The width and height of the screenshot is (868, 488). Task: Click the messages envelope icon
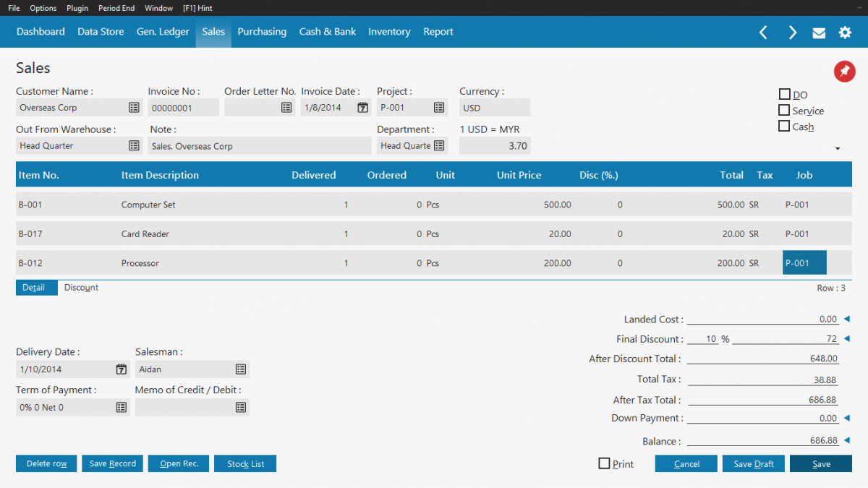pyautogui.click(x=819, y=32)
